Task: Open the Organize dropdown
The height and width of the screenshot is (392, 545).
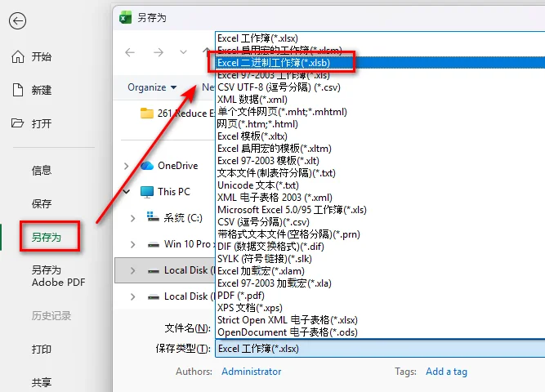Action: point(152,87)
